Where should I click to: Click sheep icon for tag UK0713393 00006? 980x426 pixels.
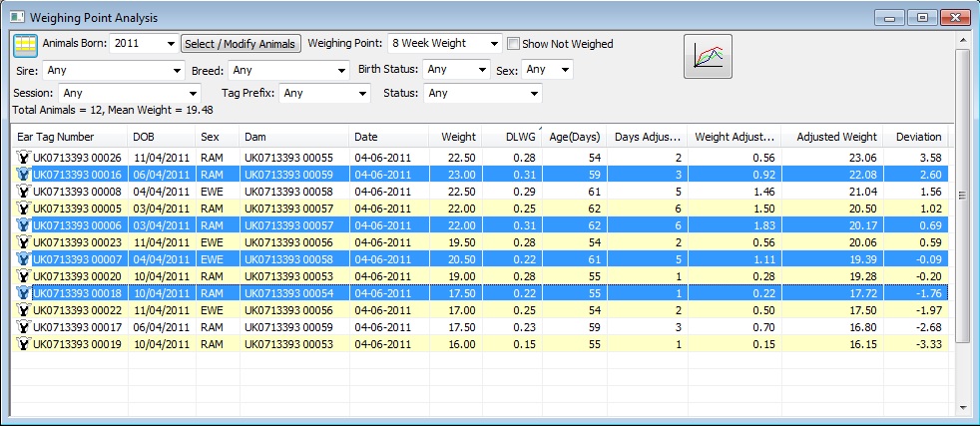point(24,224)
